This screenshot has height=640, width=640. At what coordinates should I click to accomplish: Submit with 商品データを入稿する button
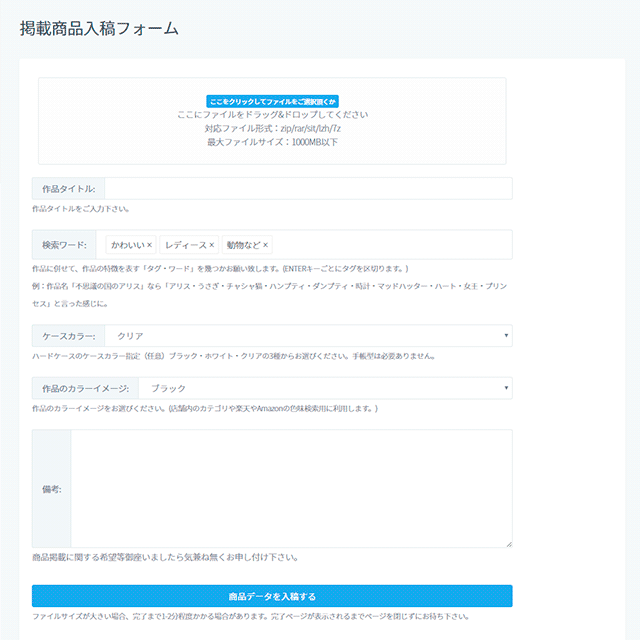click(x=272, y=596)
